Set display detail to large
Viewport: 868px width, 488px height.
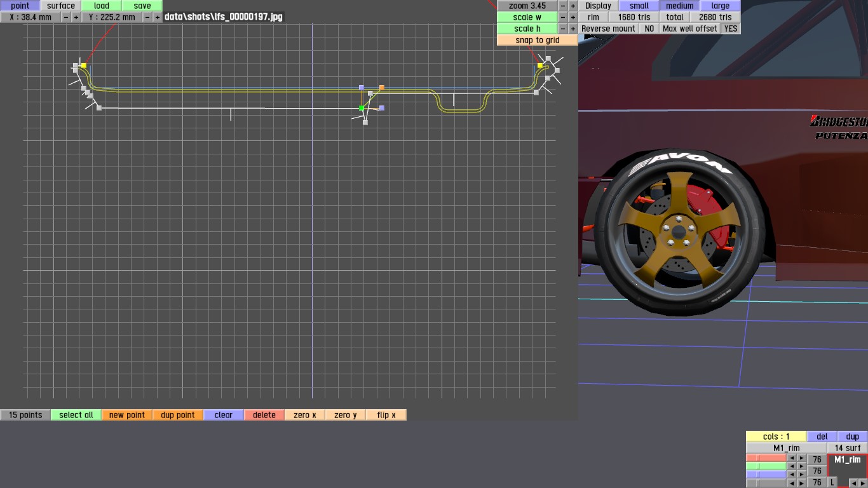pos(720,6)
